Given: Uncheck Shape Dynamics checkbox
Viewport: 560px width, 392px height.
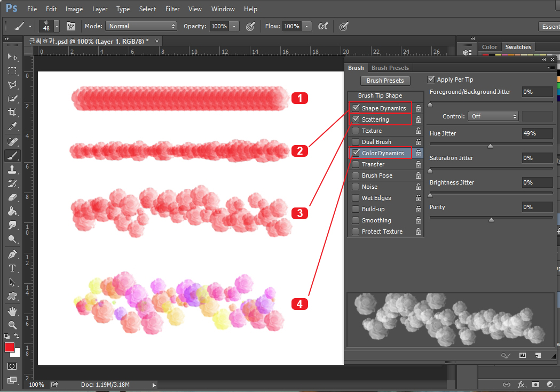Looking at the screenshot, I should (356, 108).
